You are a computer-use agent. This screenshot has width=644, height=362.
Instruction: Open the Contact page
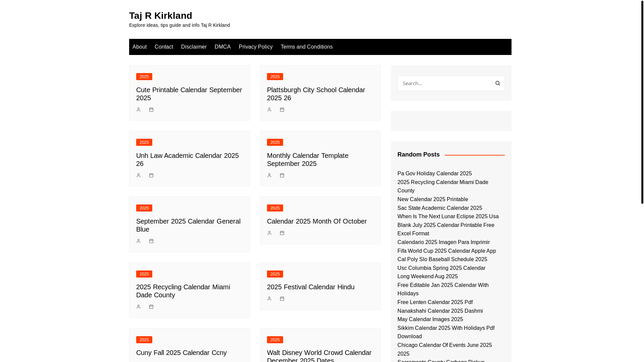coord(164,47)
